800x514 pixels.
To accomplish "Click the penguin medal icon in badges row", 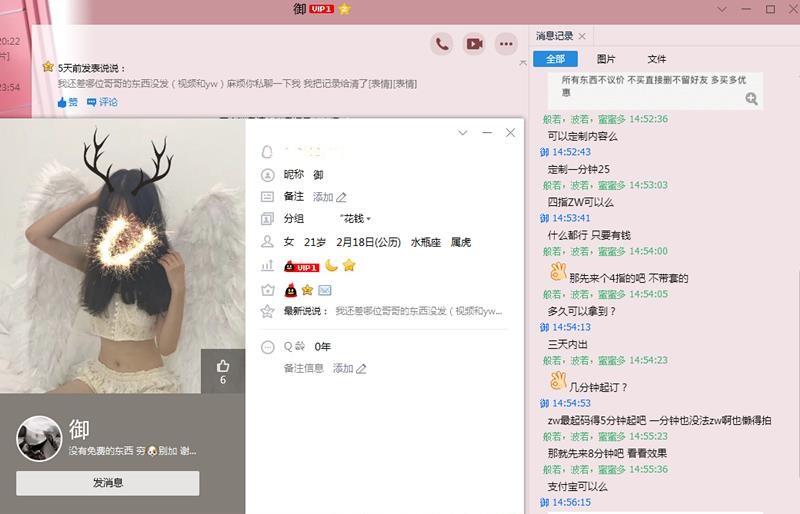I will (x=291, y=290).
